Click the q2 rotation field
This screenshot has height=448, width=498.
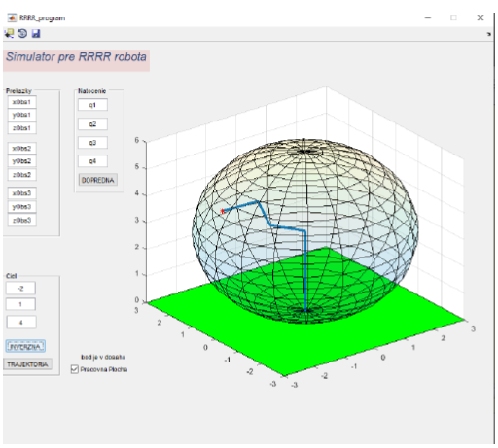[x=92, y=124]
